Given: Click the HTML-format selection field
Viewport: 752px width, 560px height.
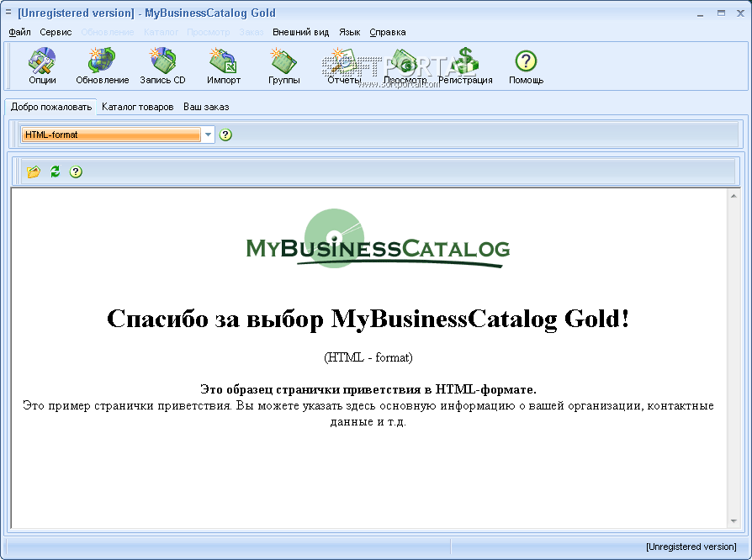Looking at the screenshot, I should [111, 135].
